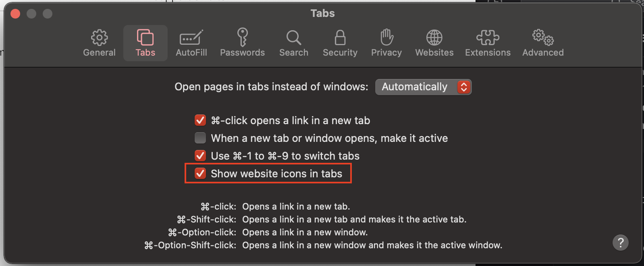Screen dimensions: 644x266
Task: Open the Websites globe icon
Action: click(x=434, y=37)
